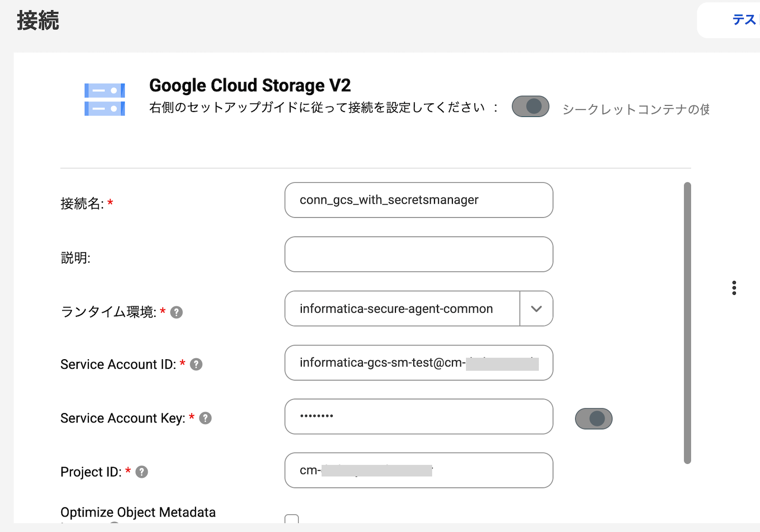The width and height of the screenshot is (760, 532).
Task: Show help for Service Account Key
Action: [x=205, y=418]
